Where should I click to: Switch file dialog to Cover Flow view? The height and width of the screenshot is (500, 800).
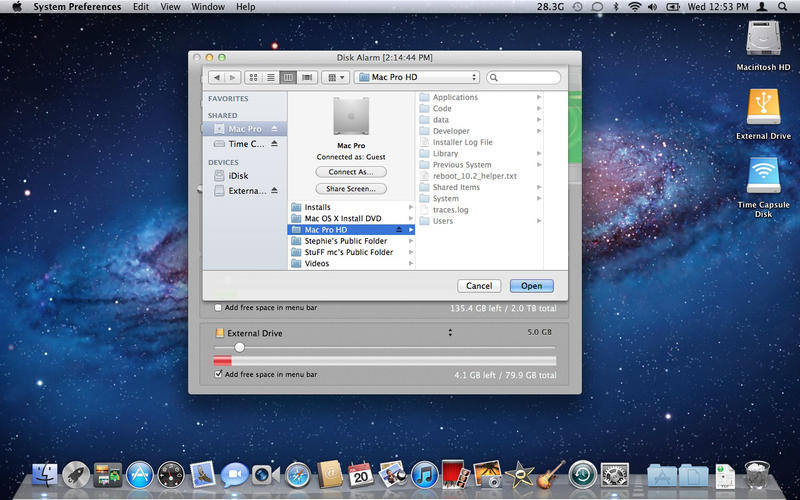point(307,78)
